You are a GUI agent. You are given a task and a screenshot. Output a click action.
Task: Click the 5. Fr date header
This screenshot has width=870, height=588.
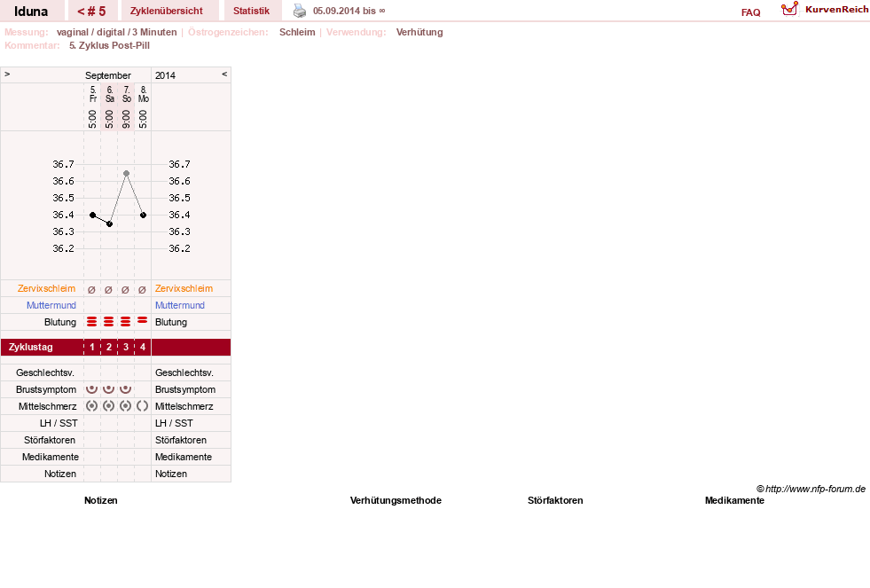coord(92,94)
